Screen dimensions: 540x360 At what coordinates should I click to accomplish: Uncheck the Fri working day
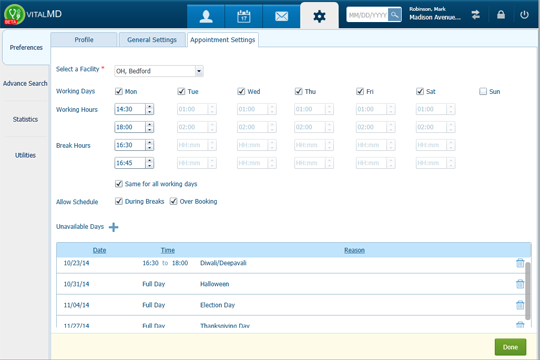(360, 91)
